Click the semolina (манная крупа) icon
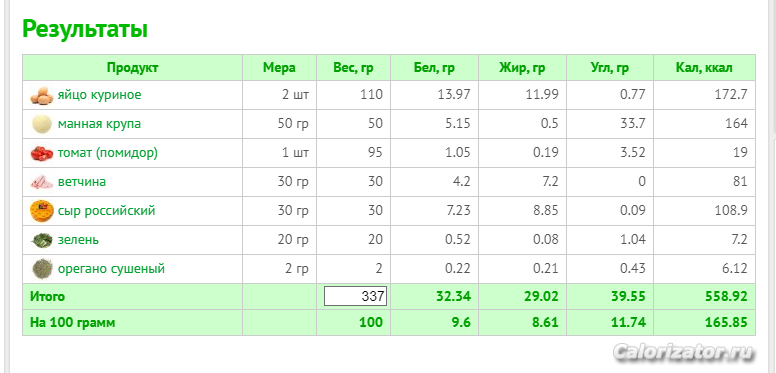The width and height of the screenshot is (776, 373). click(x=42, y=124)
